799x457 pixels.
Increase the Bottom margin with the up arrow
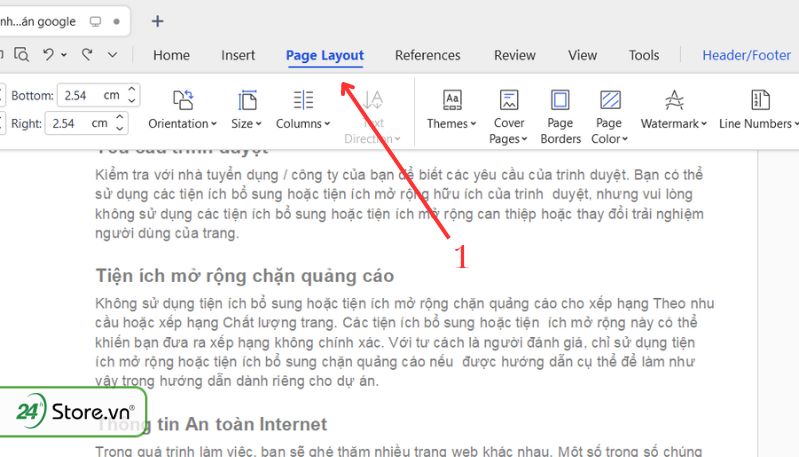click(132, 89)
